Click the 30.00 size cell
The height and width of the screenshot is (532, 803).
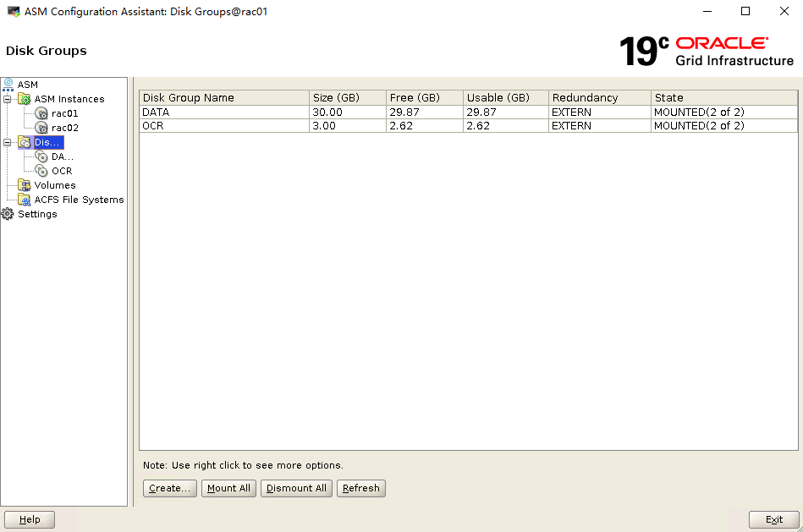pos(348,112)
